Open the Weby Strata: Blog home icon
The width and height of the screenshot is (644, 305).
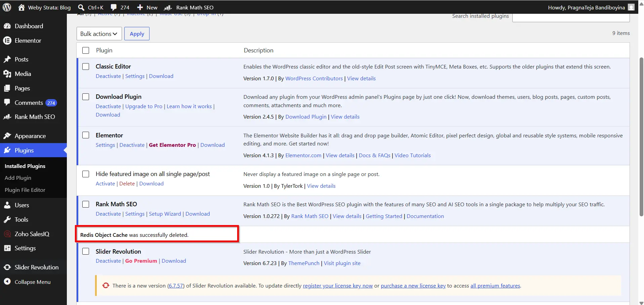[22, 7]
